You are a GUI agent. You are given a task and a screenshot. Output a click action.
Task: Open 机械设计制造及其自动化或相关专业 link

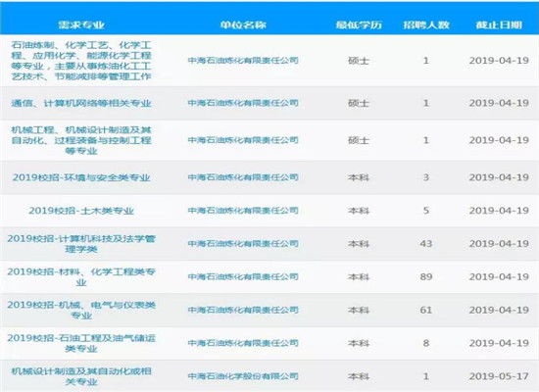81,376
